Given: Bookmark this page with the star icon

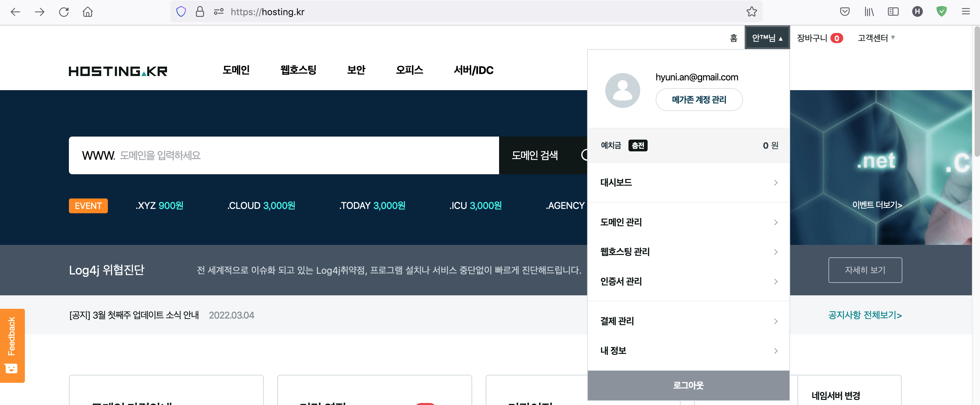Looking at the screenshot, I should coord(751,12).
